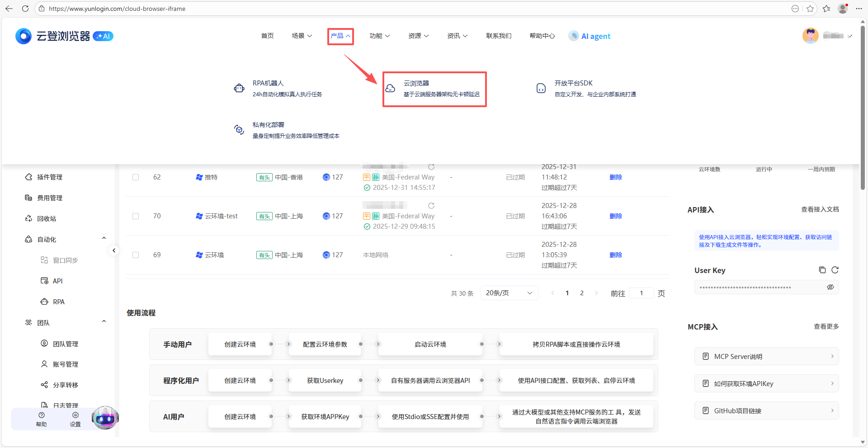868x448 pixels.
Task: Select the checkbox for 云环境-test
Action: [x=135, y=216]
